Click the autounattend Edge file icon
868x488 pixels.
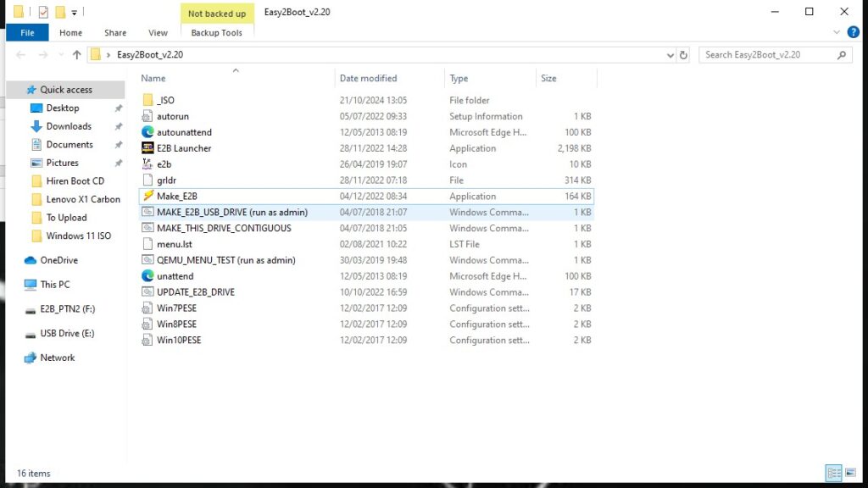coord(147,132)
